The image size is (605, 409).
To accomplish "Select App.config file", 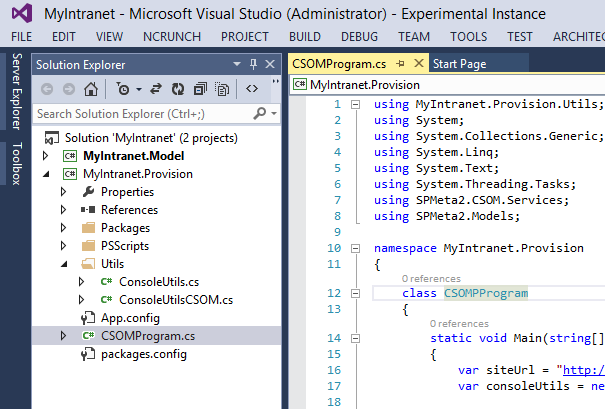I will point(130,318).
